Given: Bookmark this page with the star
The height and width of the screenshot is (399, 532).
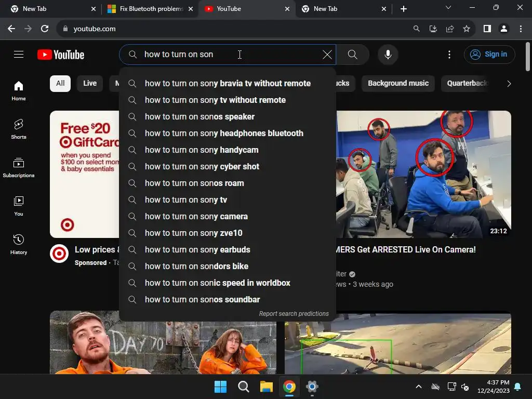Looking at the screenshot, I should point(467,29).
